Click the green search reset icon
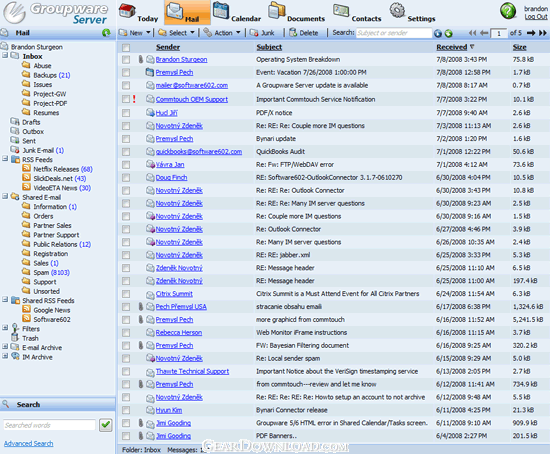The height and width of the screenshot is (454, 550). pyautogui.click(x=448, y=33)
